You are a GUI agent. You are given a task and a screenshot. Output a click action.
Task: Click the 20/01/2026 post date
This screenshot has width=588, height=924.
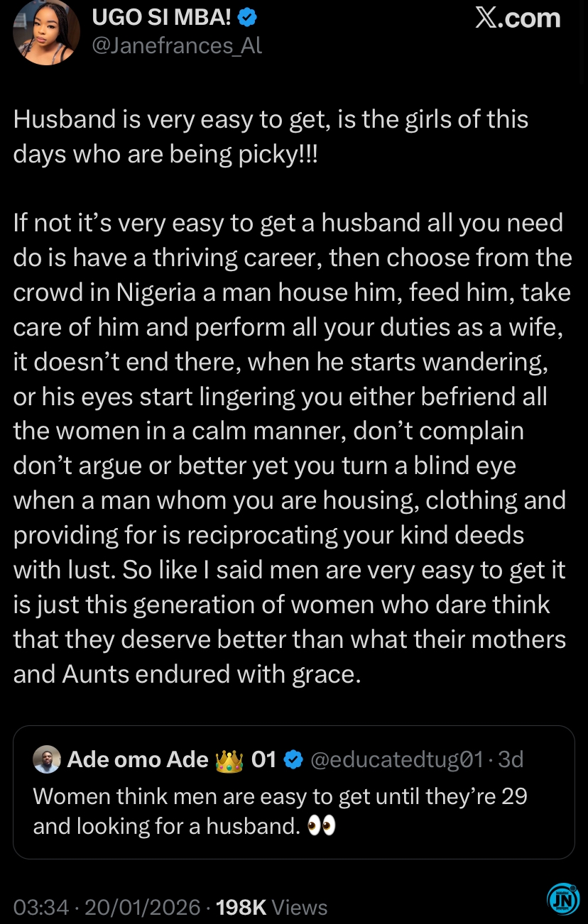(x=145, y=907)
